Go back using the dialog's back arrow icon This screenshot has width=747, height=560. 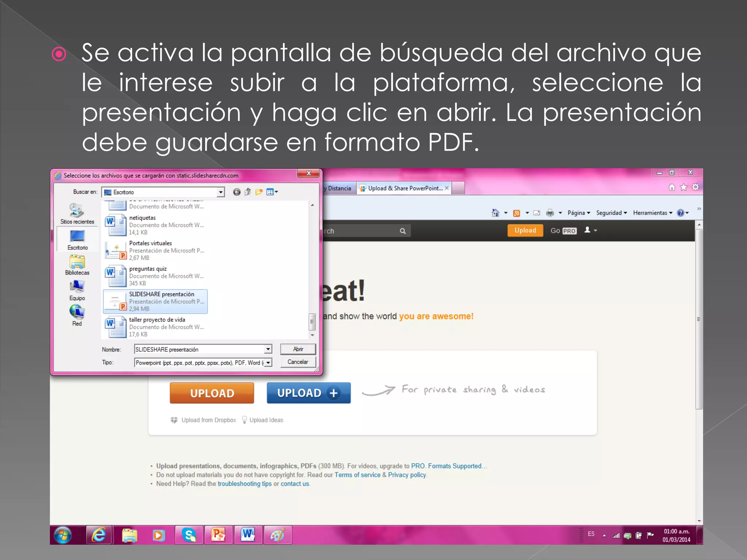click(x=237, y=192)
